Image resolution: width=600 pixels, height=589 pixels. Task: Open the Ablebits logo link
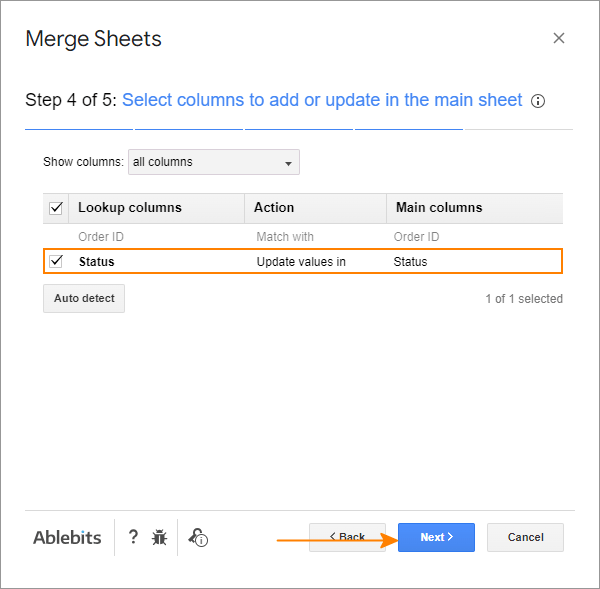point(67,537)
